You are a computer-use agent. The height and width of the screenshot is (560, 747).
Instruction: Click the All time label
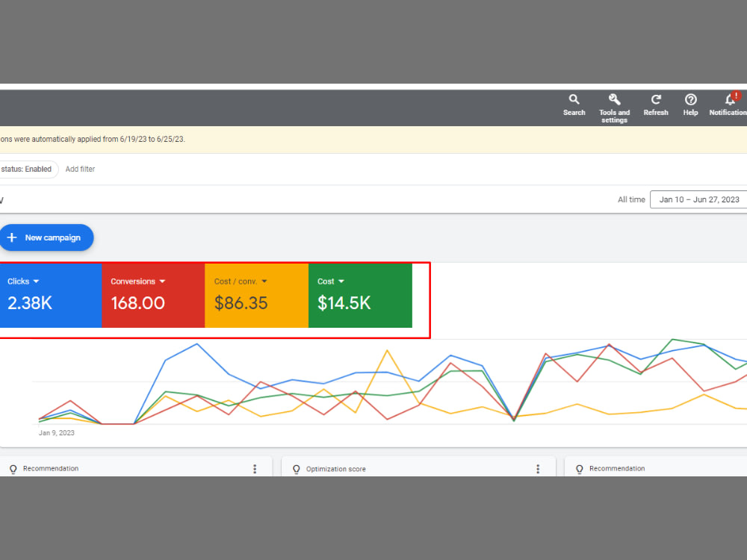[631, 199]
